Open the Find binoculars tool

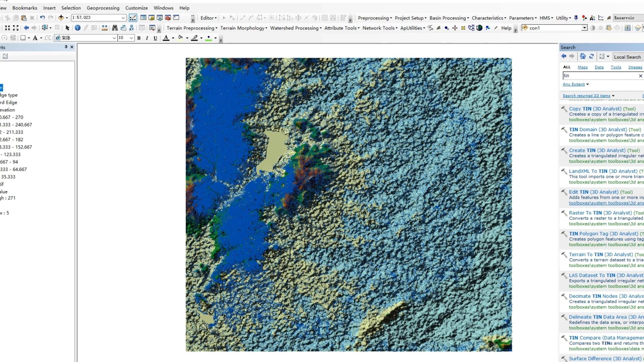115,28
